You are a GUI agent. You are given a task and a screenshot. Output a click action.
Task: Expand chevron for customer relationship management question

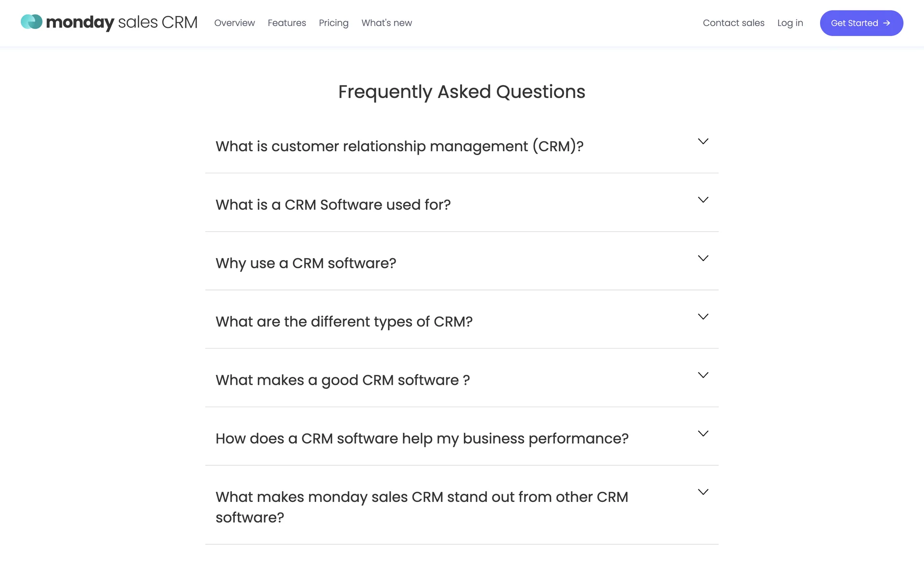[703, 141]
